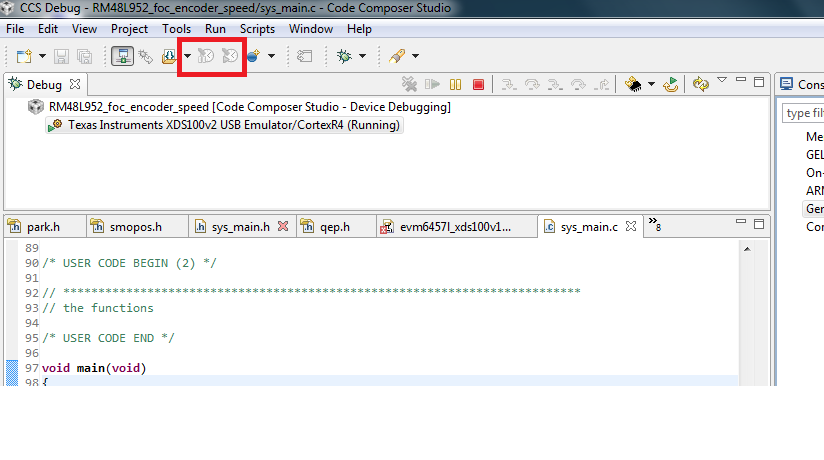Image resolution: width=824 pixels, height=460 pixels.
Task: Click the Restart icon with green arrow
Action: (x=671, y=84)
